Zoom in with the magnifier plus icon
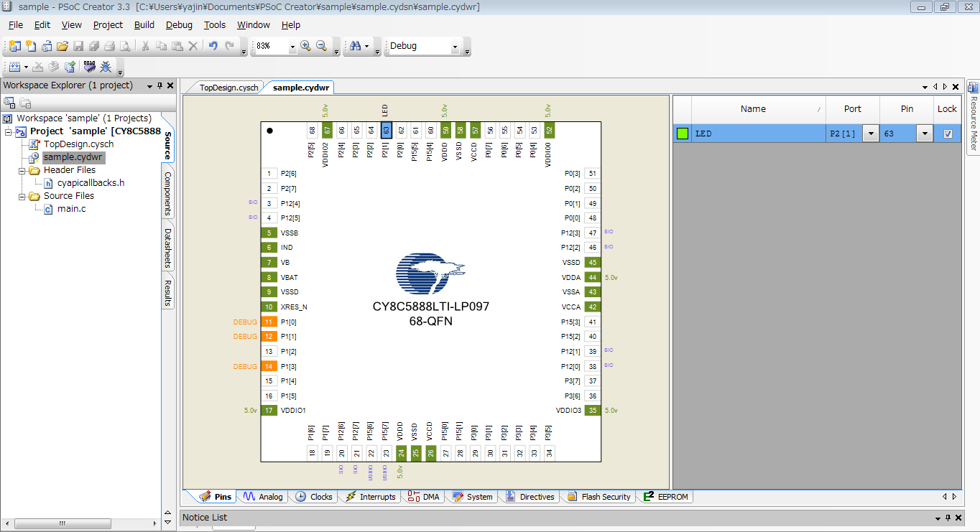 point(305,46)
